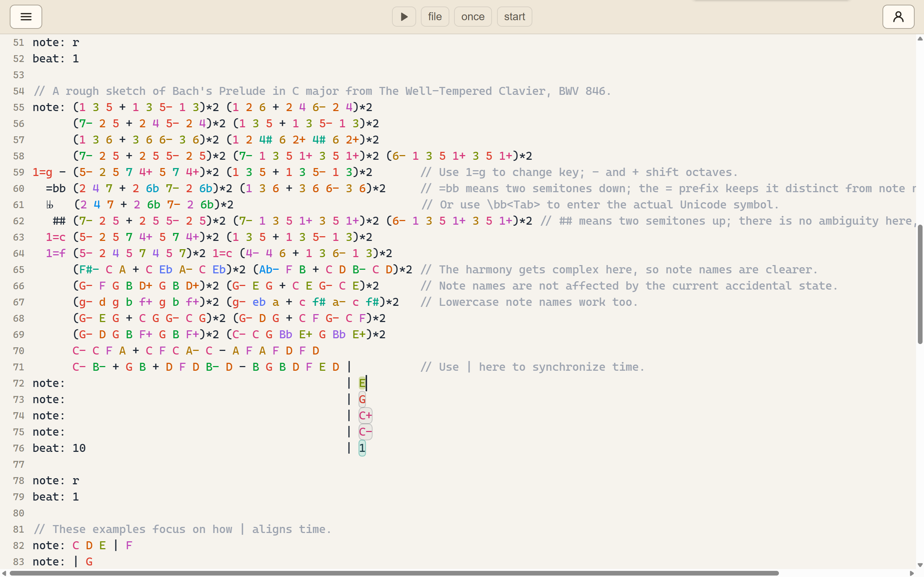
Task: Click the horizontal scrollbar right arrow
Action: pyautogui.click(x=912, y=573)
